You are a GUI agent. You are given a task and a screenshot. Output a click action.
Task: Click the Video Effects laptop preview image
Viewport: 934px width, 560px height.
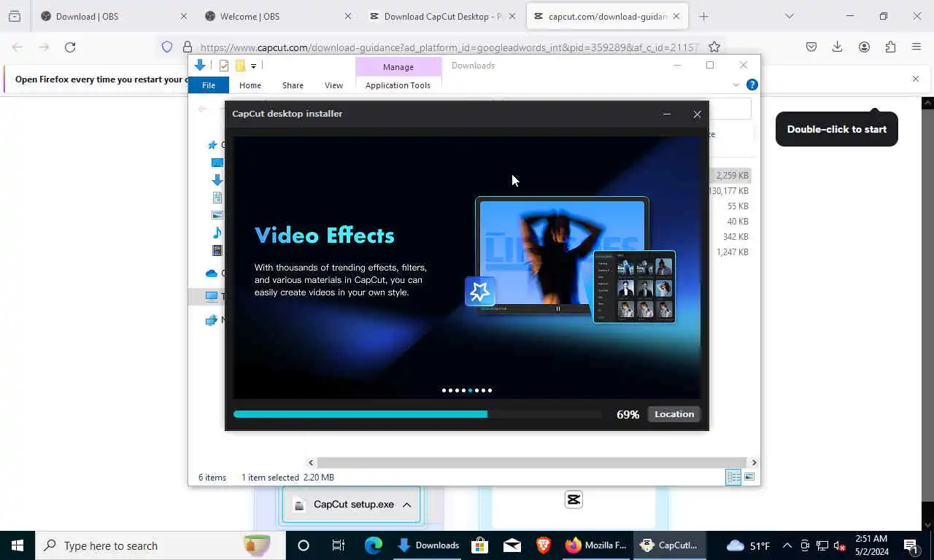562,255
